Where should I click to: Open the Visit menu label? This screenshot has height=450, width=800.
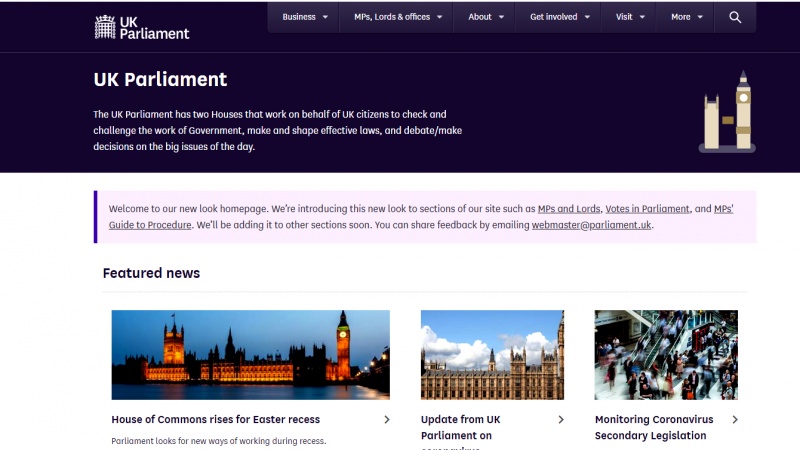624,17
